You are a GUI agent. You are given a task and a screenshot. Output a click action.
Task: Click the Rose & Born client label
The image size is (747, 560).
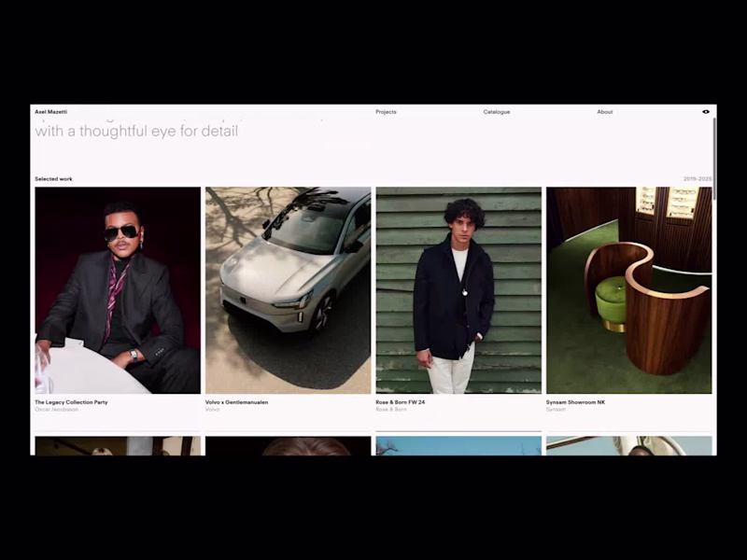[x=391, y=410]
